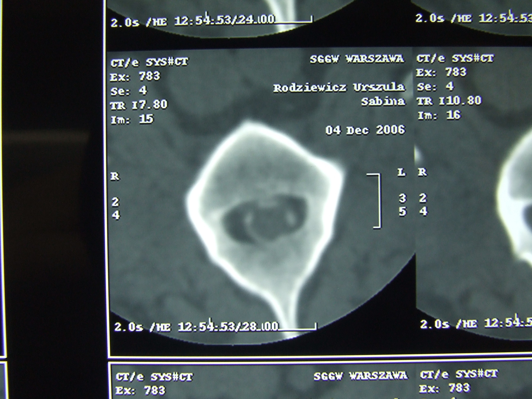Screen dimensions: 532x399
Task: Click 'Se: 4' above 'TR I10.80'
Action: pos(435,86)
